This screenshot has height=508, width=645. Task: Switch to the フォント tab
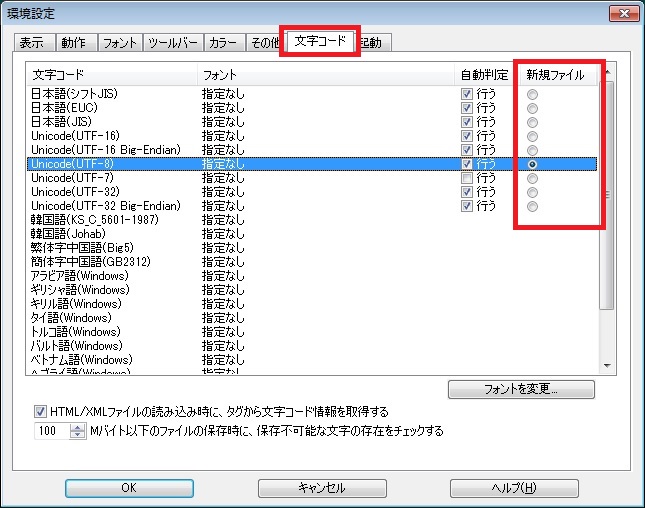click(120, 43)
